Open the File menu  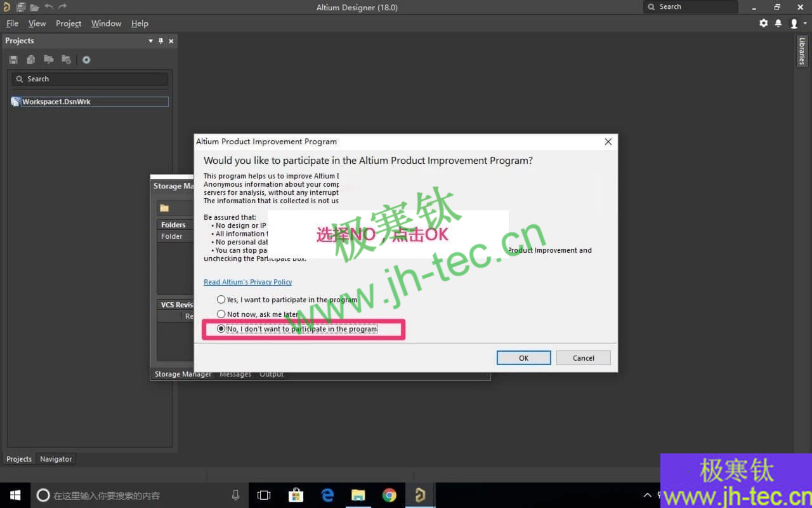[12, 23]
